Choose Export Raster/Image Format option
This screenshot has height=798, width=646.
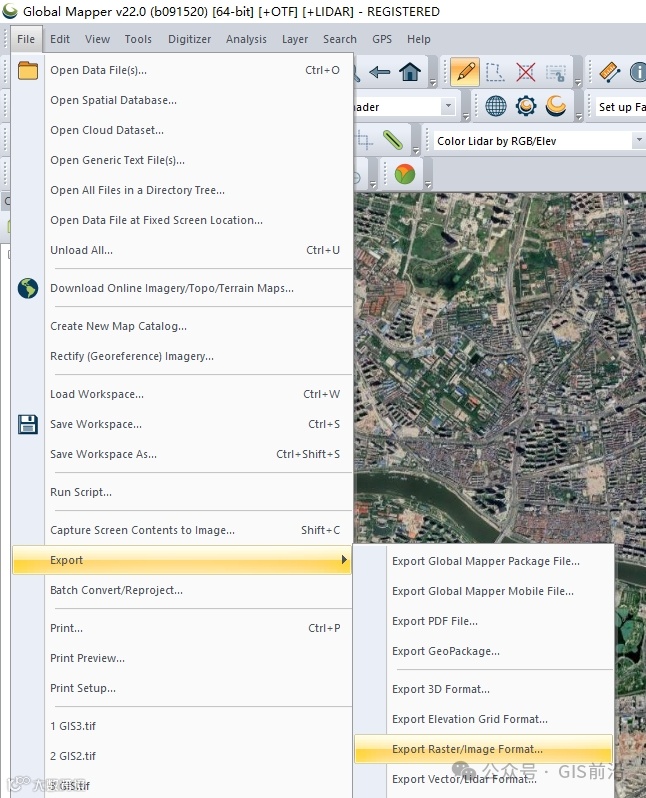(x=467, y=749)
